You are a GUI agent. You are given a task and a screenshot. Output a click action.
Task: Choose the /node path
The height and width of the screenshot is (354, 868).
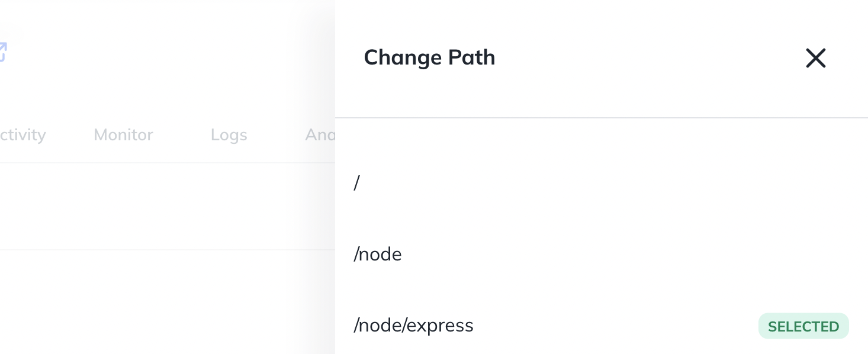pyautogui.click(x=601, y=255)
